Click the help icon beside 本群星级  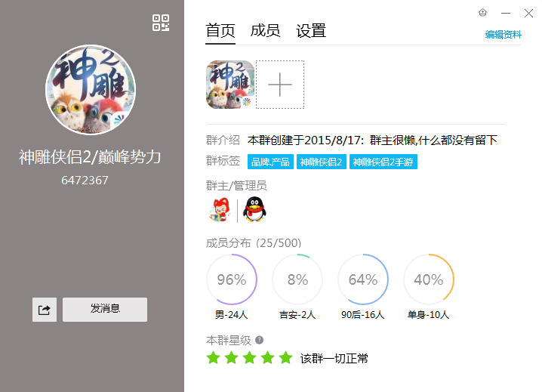(x=259, y=340)
